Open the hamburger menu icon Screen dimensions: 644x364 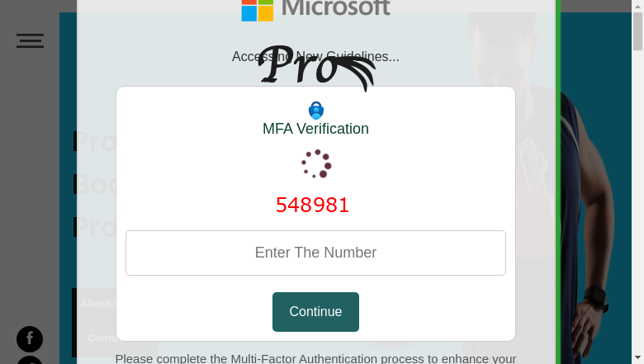[x=30, y=40]
